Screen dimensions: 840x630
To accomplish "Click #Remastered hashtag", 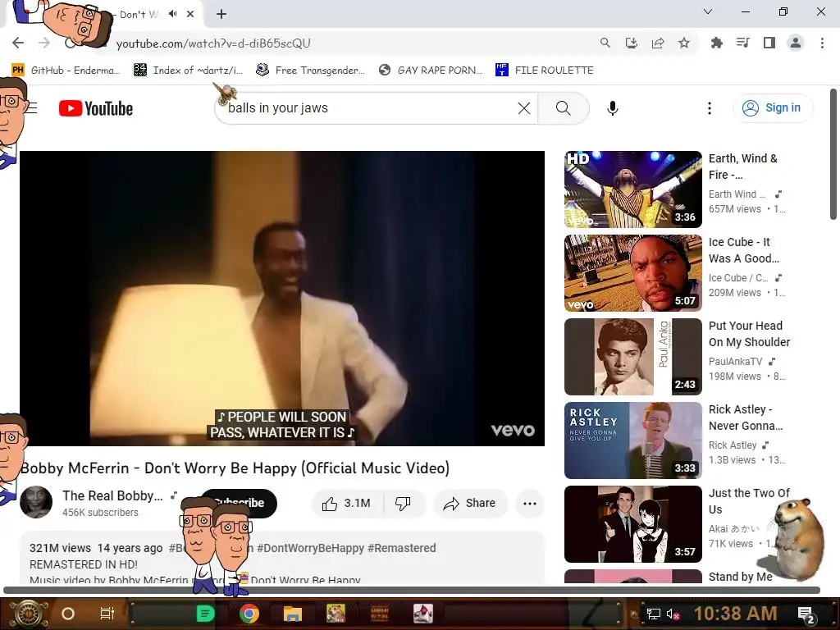I will click(402, 548).
